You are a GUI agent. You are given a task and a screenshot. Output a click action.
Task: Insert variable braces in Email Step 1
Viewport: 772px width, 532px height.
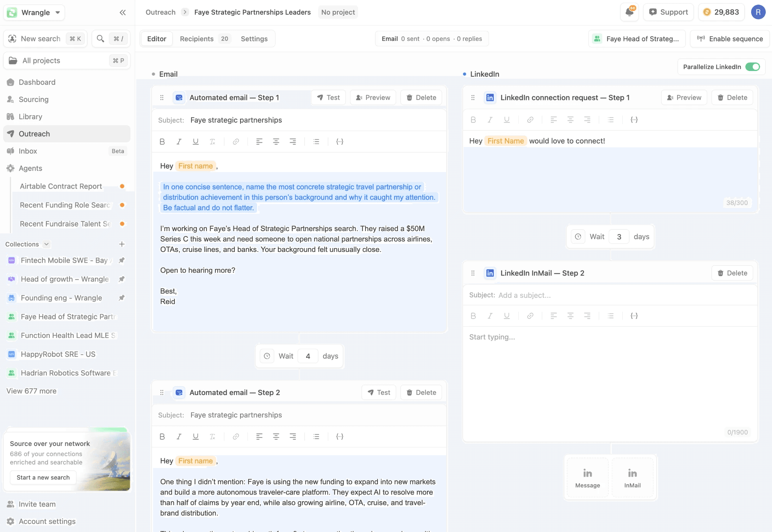coord(340,142)
